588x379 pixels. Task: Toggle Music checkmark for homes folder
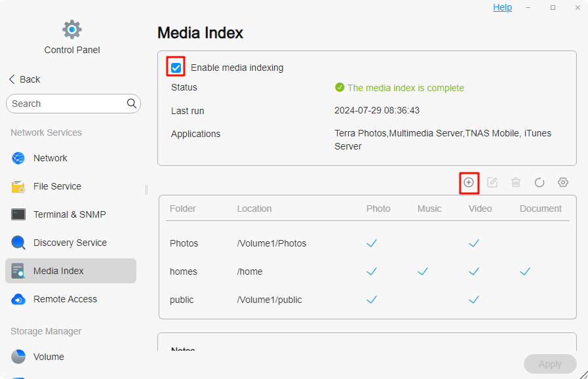(423, 271)
